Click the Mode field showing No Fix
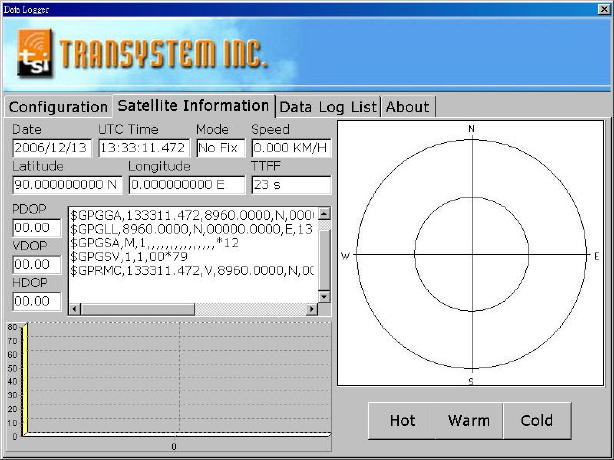 (220, 148)
